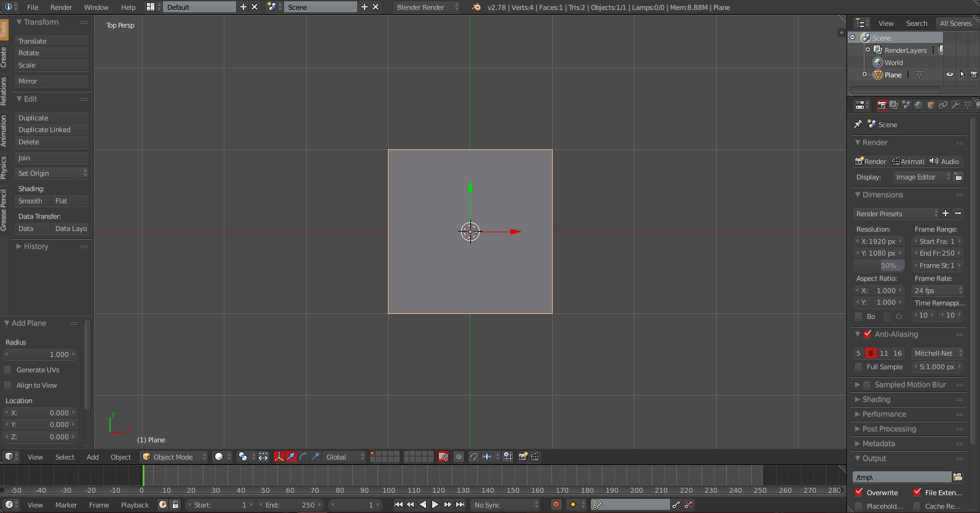Jump to first frame in timeline
The image size is (980, 513).
[x=398, y=504]
